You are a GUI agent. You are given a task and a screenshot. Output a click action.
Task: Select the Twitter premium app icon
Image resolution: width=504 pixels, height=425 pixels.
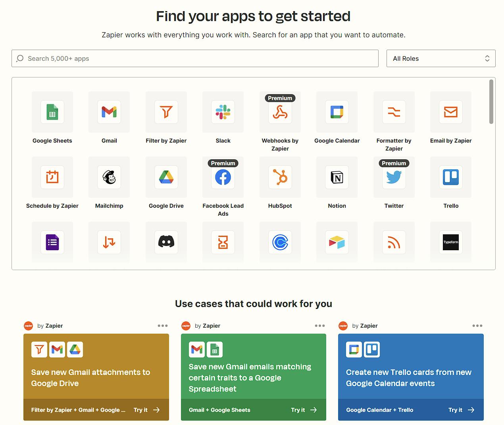tap(394, 177)
